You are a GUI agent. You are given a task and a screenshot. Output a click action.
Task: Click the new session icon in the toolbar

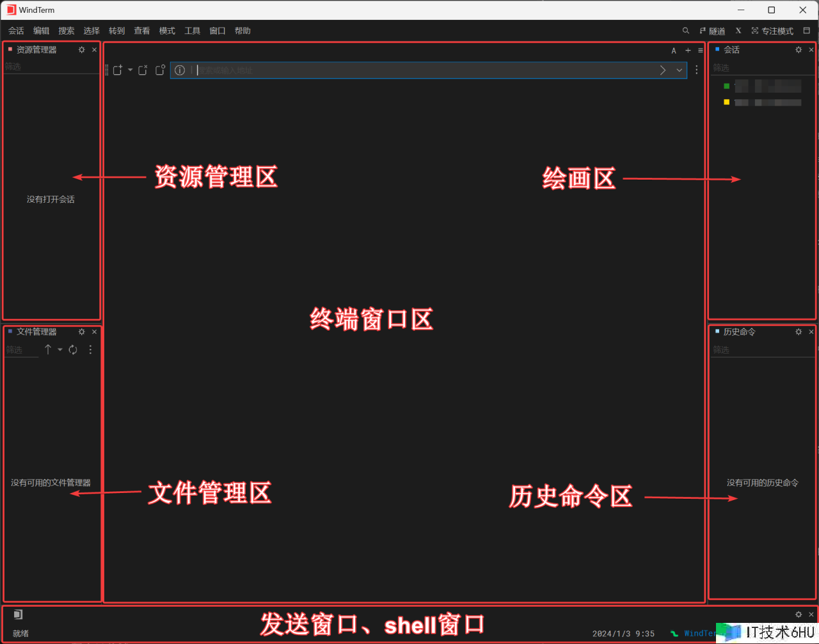(x=118, y=70)
